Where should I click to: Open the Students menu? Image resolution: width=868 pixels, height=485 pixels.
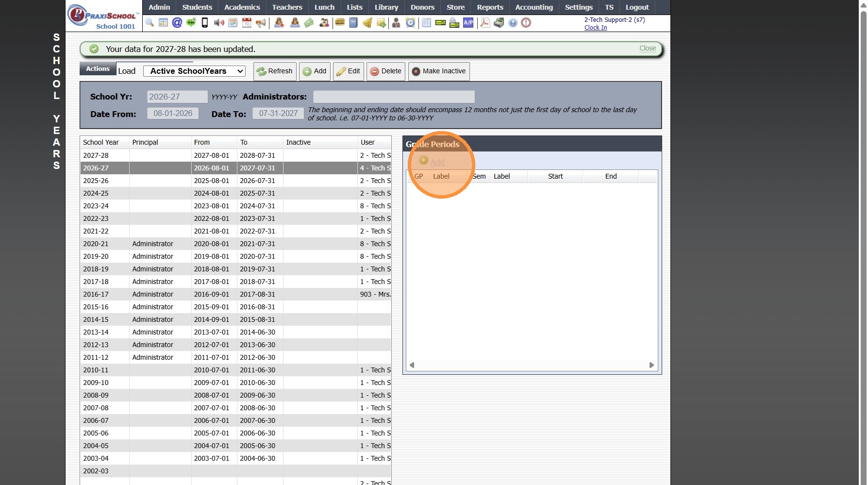[x=197, y=7]
